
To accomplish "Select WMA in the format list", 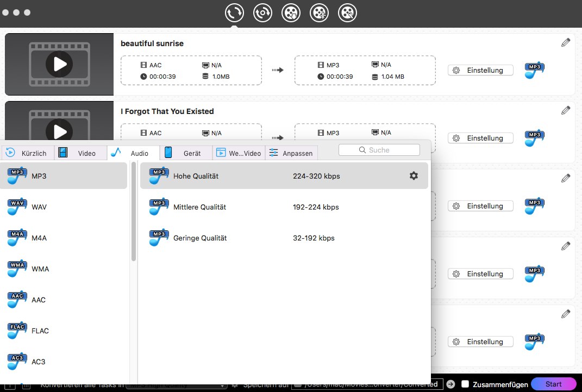I will 64,269.
